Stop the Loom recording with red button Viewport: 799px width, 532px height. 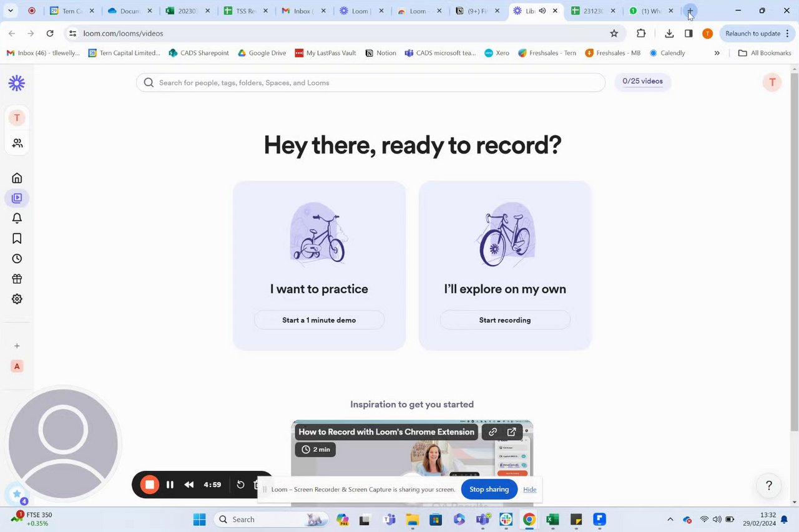point(150,485)
